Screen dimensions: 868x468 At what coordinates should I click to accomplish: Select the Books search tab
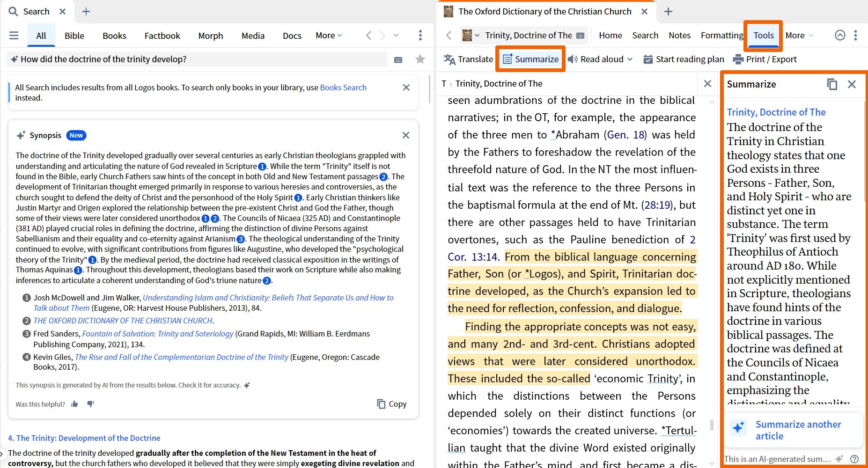point(114,36)
